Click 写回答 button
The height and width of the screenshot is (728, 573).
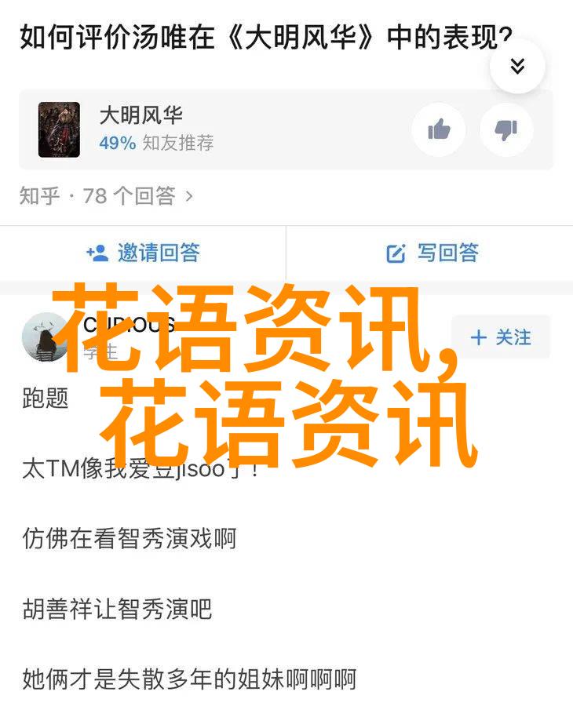(x=432, y=253)
